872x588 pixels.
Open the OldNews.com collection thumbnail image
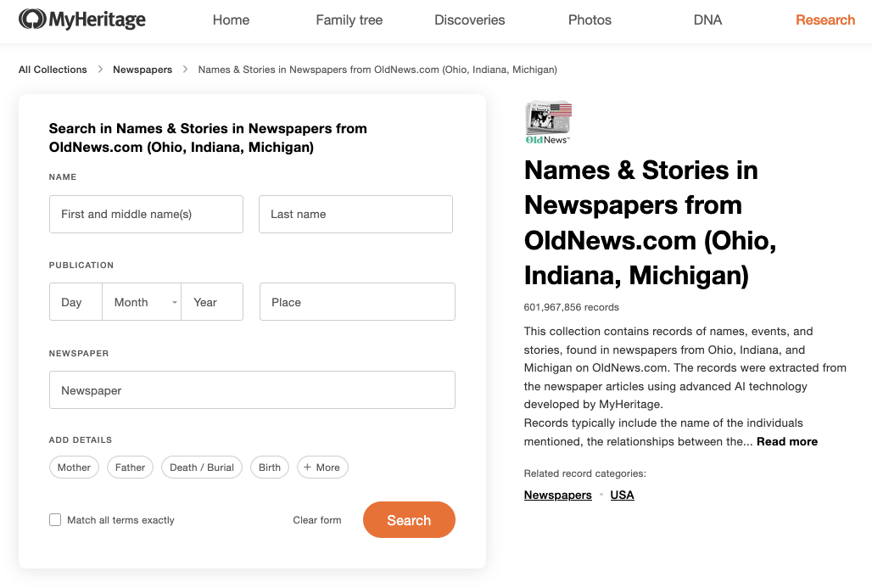pyautogui.click(x=547, y=121)
